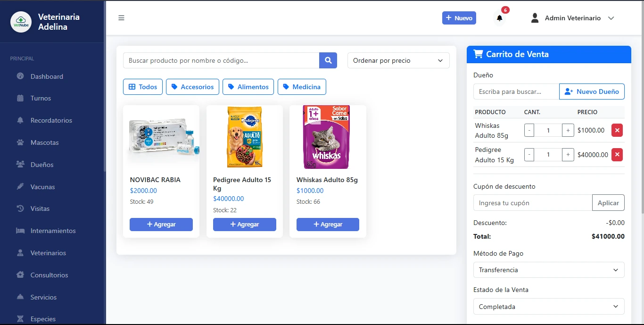Image resolution: width=644 pixels, height=325 pixels.
Task: Click the shopping cart icon in Carrito header
Action: click(x=478, y=54)
